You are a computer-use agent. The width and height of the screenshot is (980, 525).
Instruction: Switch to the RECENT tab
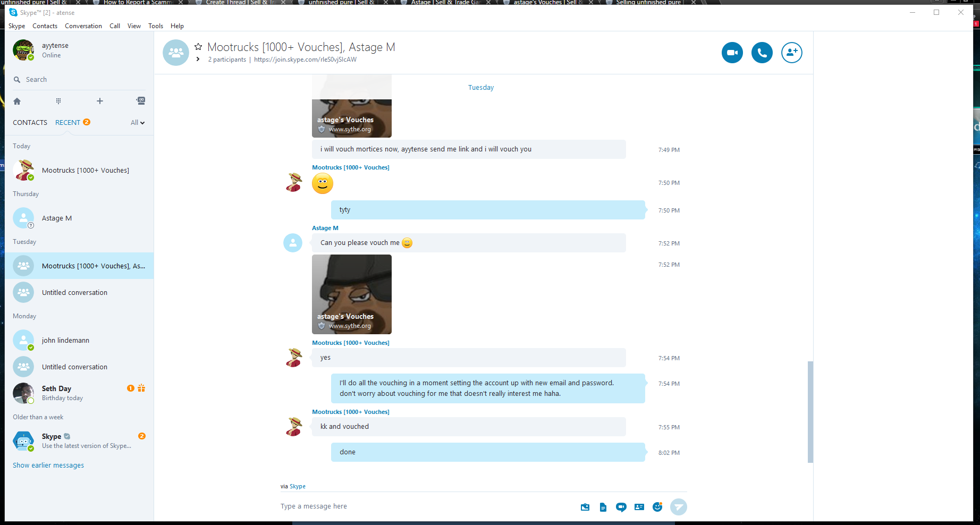67,123
